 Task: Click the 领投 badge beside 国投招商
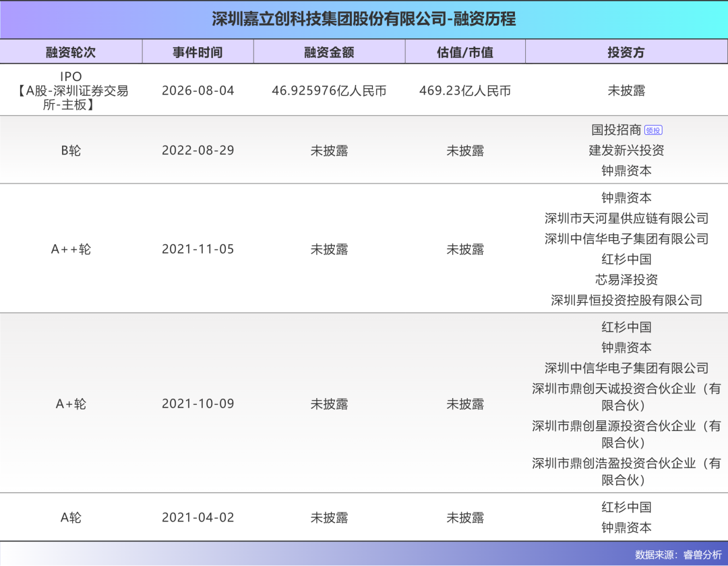click(653, 131)
